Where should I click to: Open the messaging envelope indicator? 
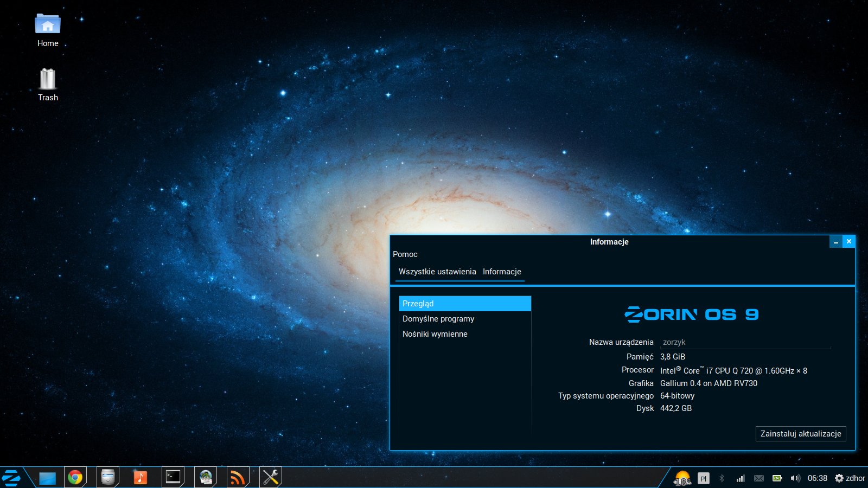tap(759, 478)
